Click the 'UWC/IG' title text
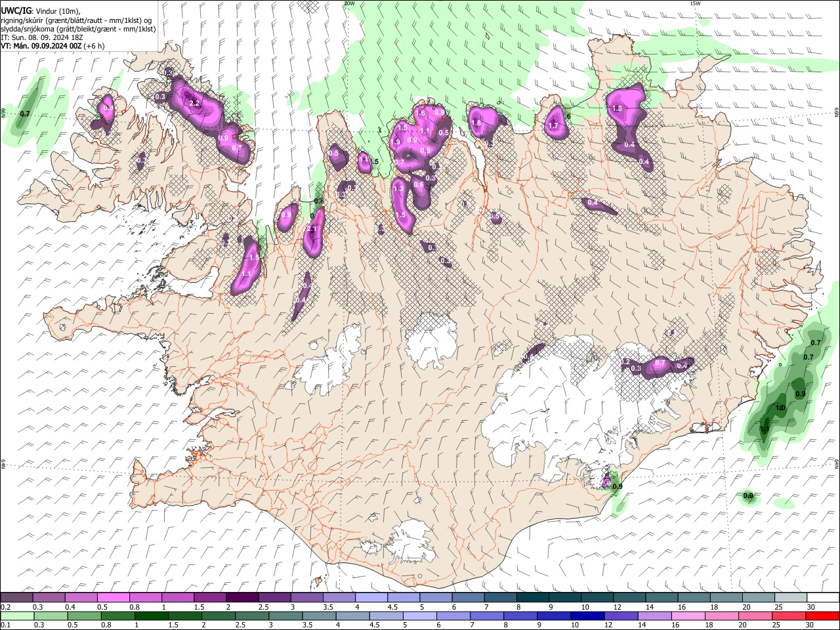The height and width of the screenshot is (630, 840). pos(16,10)
